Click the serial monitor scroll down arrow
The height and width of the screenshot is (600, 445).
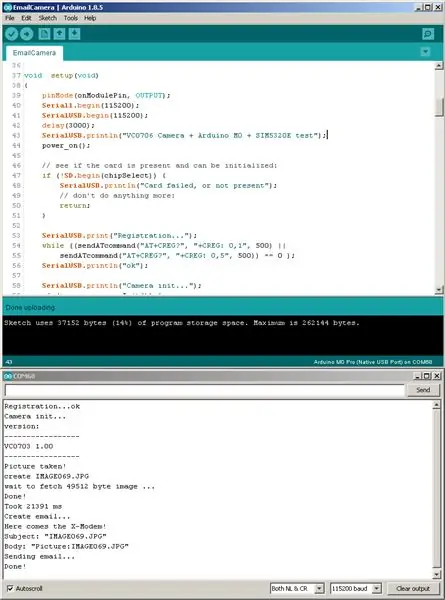click(436, 574)
